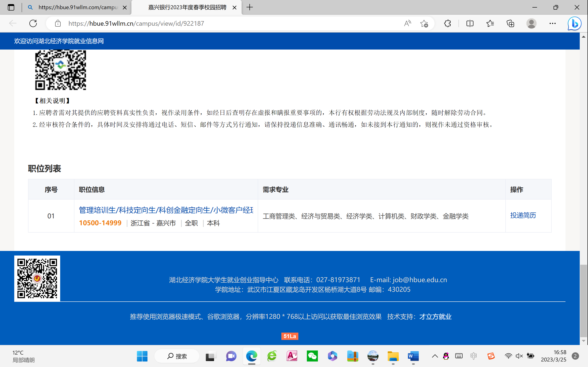Toggle the muted volume icon in tray

[x=519, y=356]
